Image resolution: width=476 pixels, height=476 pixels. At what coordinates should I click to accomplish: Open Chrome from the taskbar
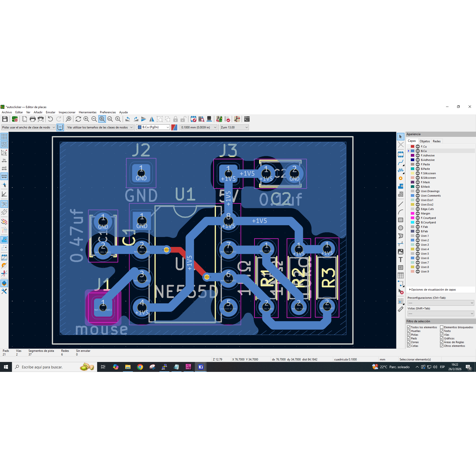point(140,367)
